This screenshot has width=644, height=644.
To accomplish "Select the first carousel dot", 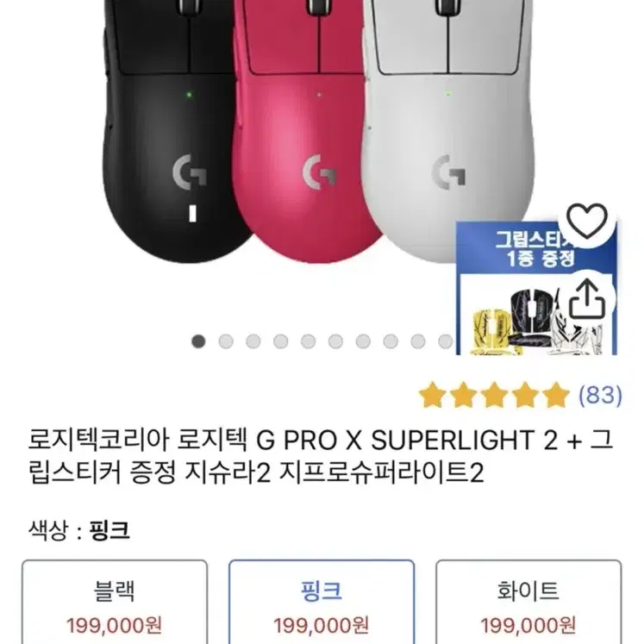I will click(x=198, y=341).
